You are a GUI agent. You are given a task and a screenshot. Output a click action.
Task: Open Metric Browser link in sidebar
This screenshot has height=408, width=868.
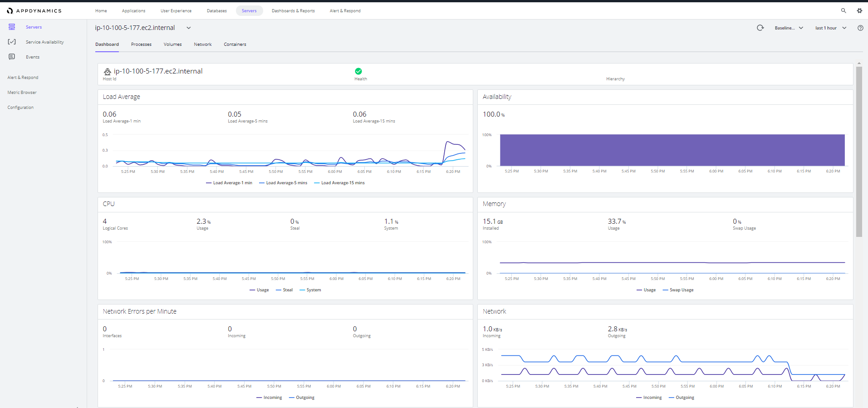(22, 93)
